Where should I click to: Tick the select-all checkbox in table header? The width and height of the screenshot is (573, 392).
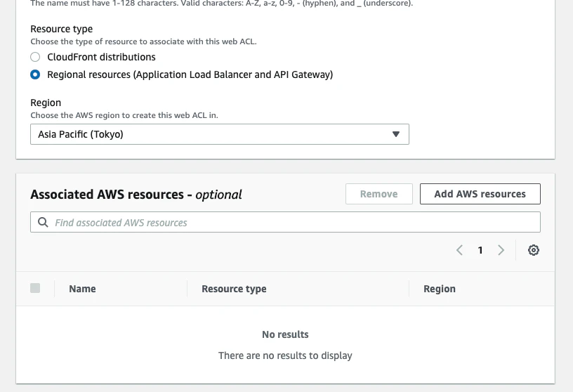coord(35,288)
